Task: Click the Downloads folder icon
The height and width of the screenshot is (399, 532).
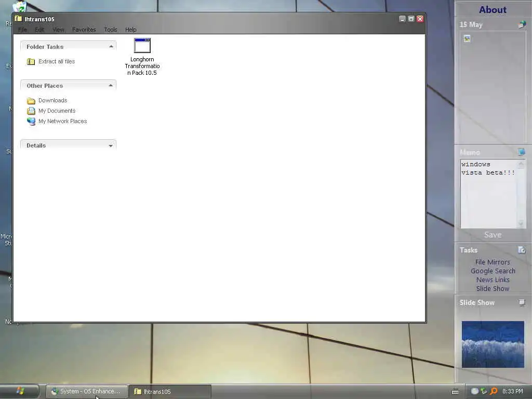Action: (31, 100)
